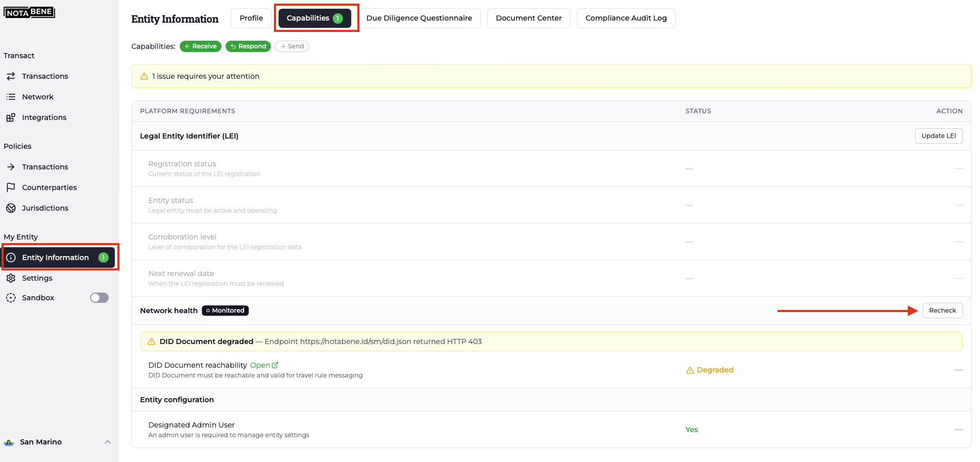Click the Sandbox dotted-circle icon
Image resolution: width=980 pixels, height=462 pixels.
click(11, 298)
